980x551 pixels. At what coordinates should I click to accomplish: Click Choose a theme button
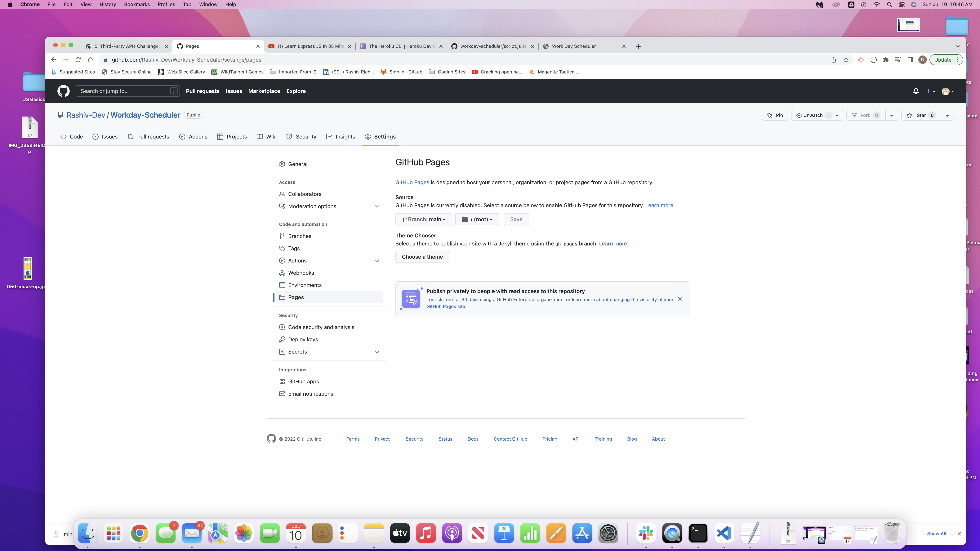(x=422, y=257)
